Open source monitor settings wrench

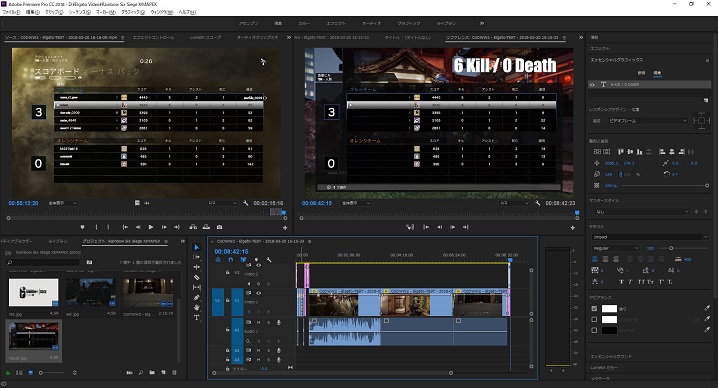[x=245, y=203]
